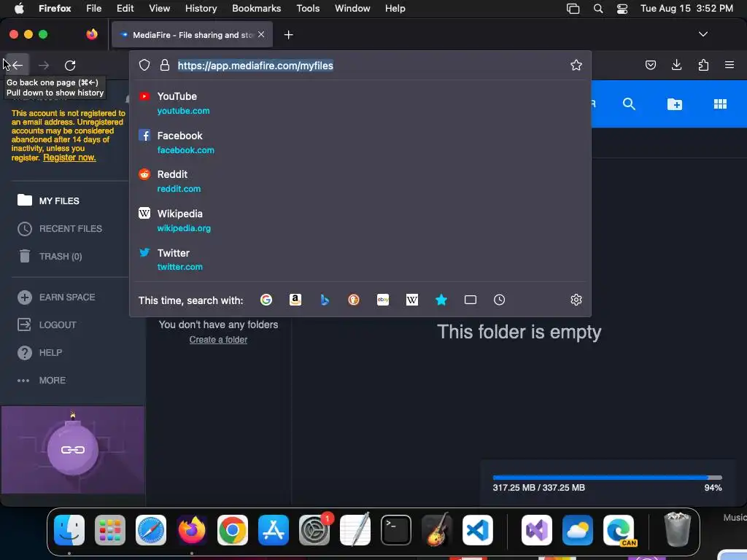The width and height of the screenshot is (747, 560).
Task: Search this time with Wikipedia icon
Action: 412,300
